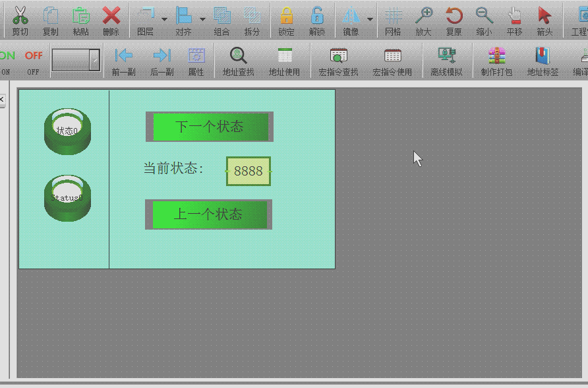Click the Delete (删除) red X icon
The image size is (588, 388).
[x=111, y=16]
